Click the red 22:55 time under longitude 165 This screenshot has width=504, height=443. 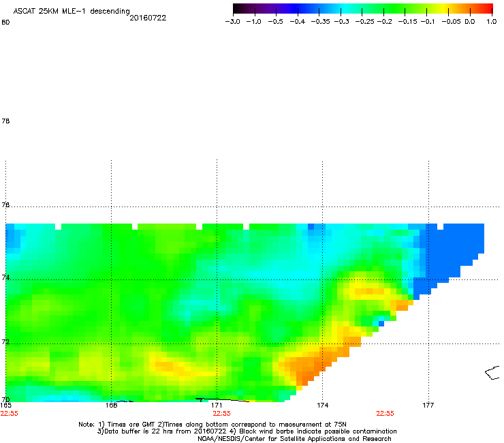click(x=10, y=414)
